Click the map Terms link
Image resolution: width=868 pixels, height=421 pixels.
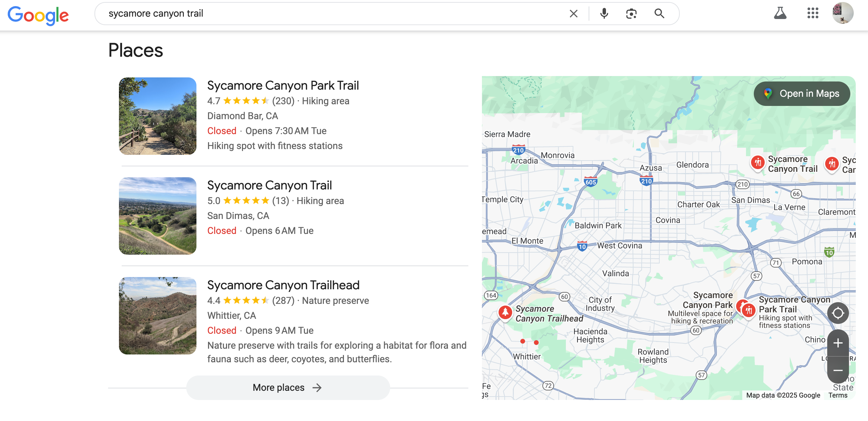pyautogui.click(x=838, y=395)
